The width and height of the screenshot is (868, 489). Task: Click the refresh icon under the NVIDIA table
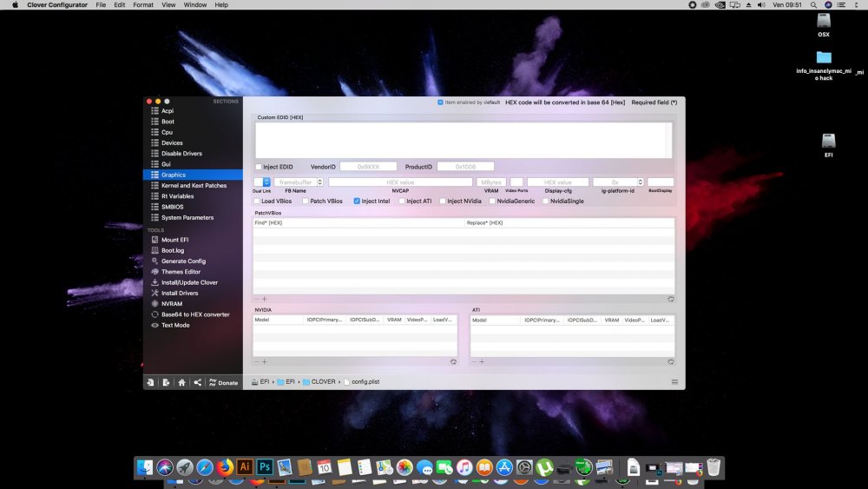[453, 361]
